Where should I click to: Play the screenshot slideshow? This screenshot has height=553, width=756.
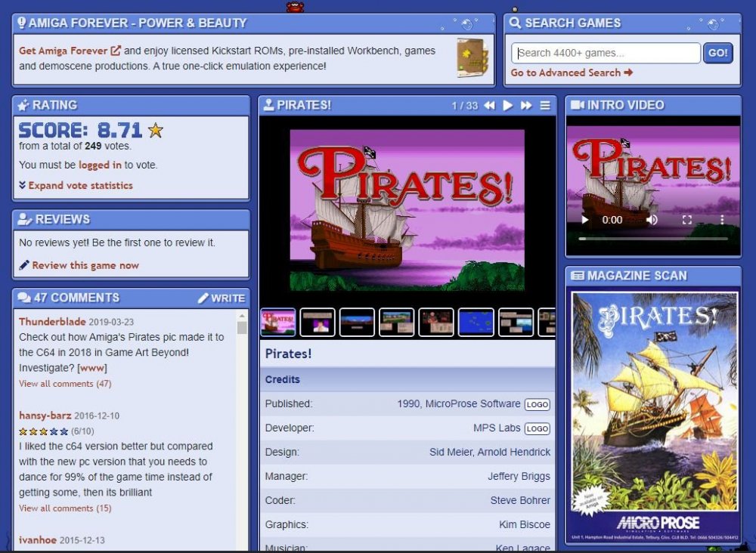(x=508, y=106)
